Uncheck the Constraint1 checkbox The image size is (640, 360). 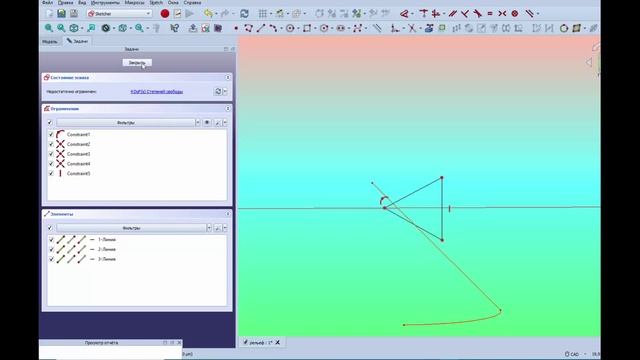pos(51,134)
